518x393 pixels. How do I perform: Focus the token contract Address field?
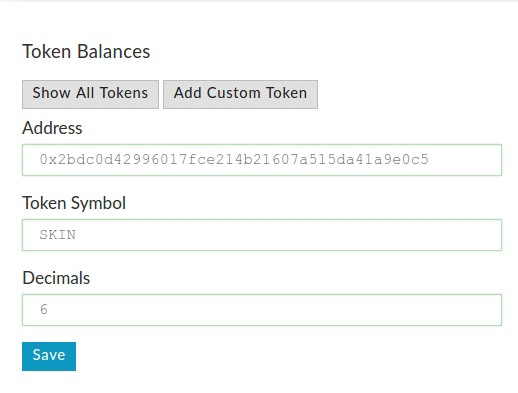click(262, 160)
